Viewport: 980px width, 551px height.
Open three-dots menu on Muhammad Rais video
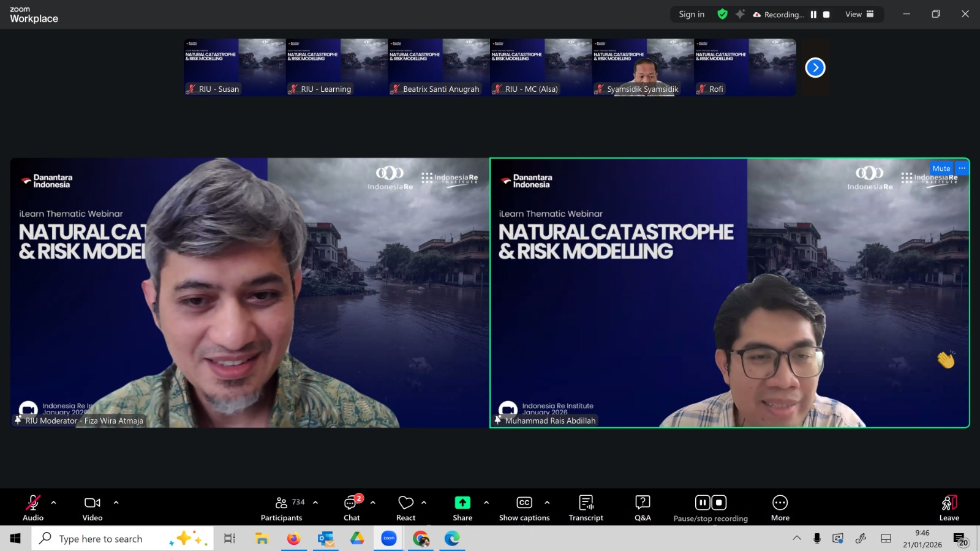click(962, 168)
